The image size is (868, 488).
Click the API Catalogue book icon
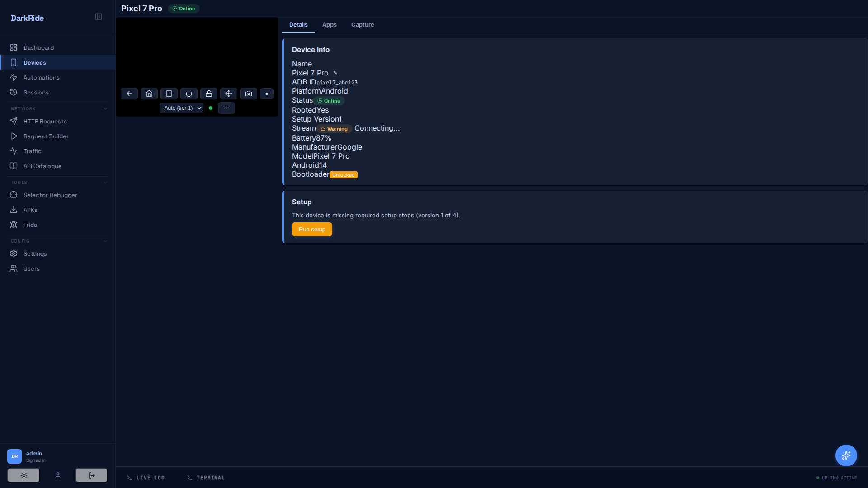[14, 166]
